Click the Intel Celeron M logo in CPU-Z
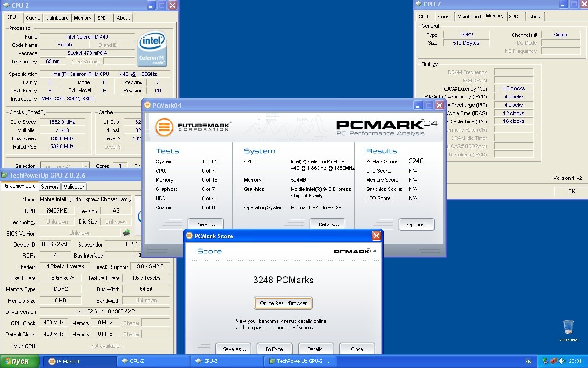The height and width of the screenshot is (368, 588). 152,49
